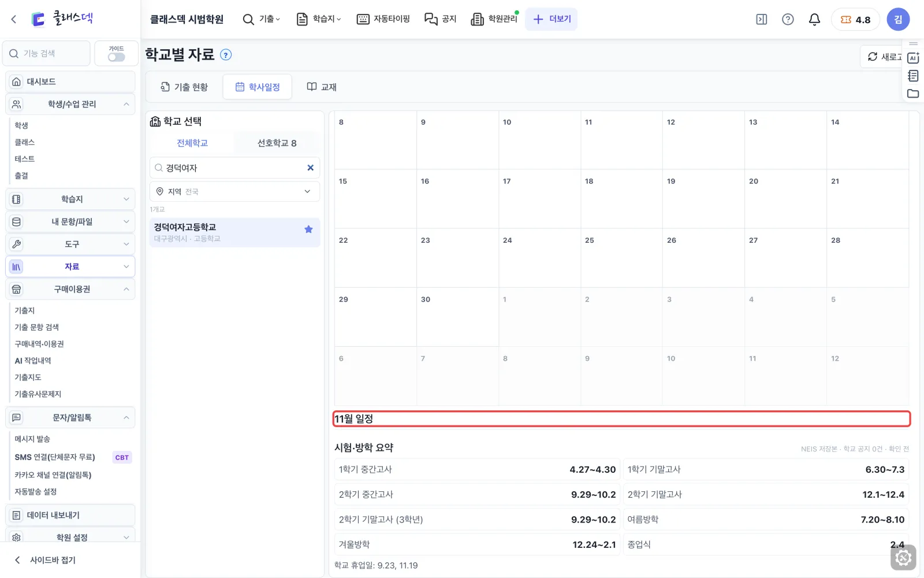
Task: Collapse the 문자/알림톡 section
Action: [70, 417]
